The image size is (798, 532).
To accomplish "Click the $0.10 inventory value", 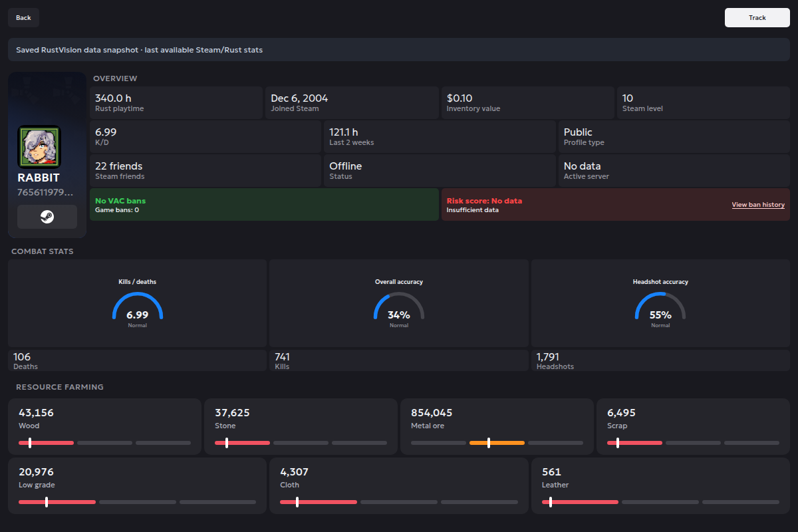I will (x=460, y=98).
